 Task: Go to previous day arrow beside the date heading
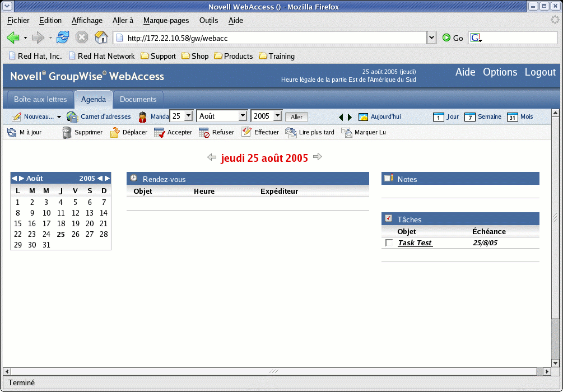coord(212,157)
